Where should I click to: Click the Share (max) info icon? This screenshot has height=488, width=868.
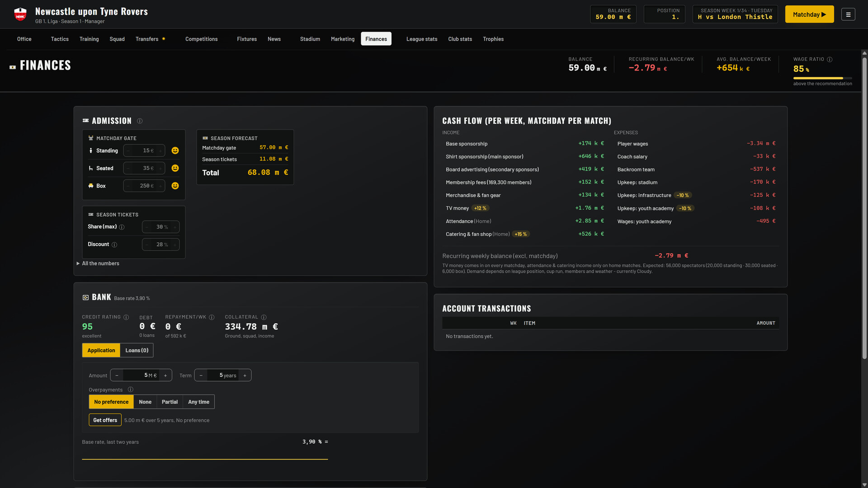(x=122, y=227)
